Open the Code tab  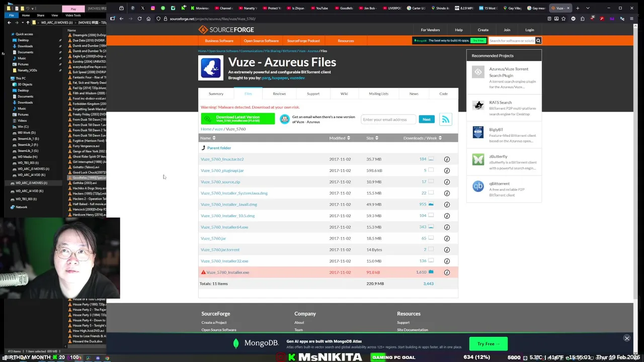(443, 94)
